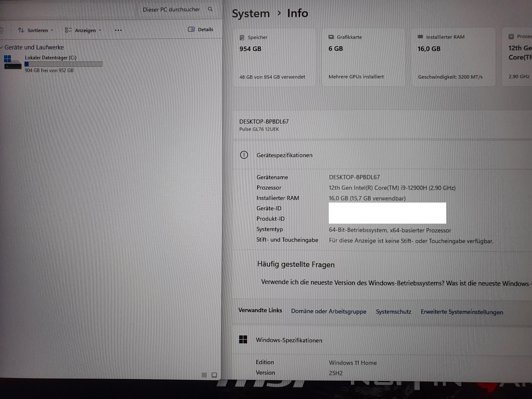Click the search magnifier icon in Explorer
The width and height of the screenshot is (532, 399).
(210, 9)
